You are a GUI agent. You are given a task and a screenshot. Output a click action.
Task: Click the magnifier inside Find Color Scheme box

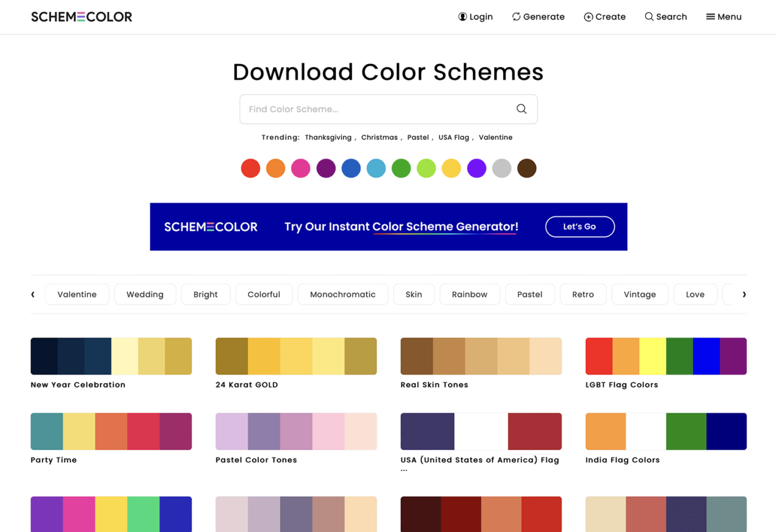point(521,109)
